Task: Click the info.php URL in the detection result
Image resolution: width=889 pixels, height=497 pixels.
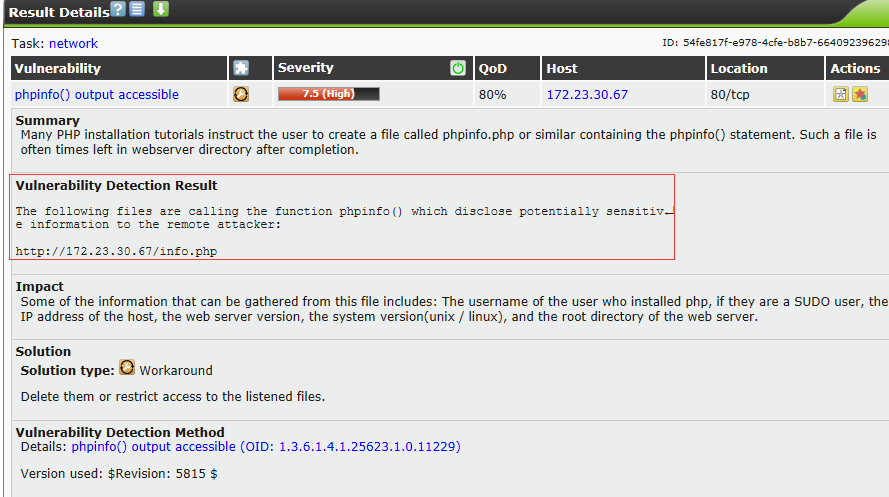Action: pos(116,251)
